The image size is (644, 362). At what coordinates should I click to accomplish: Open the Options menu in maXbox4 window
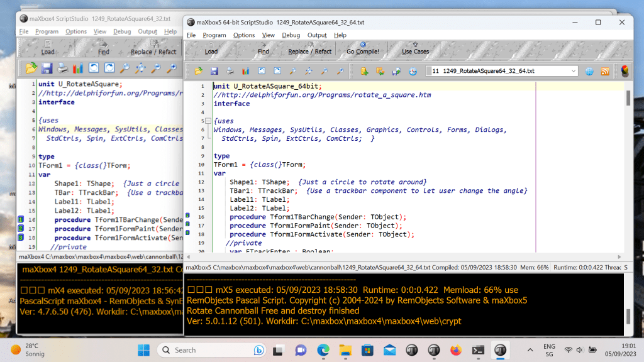[76, 31]
